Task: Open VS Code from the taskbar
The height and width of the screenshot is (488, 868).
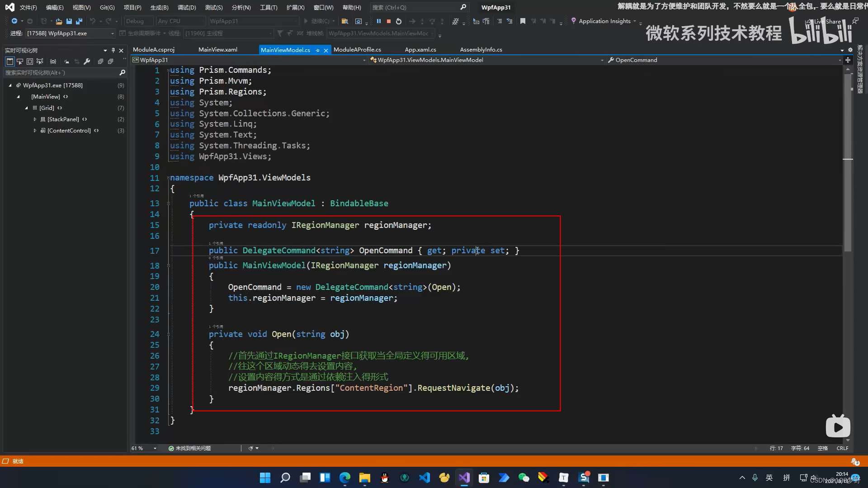Action: (425, 478)
